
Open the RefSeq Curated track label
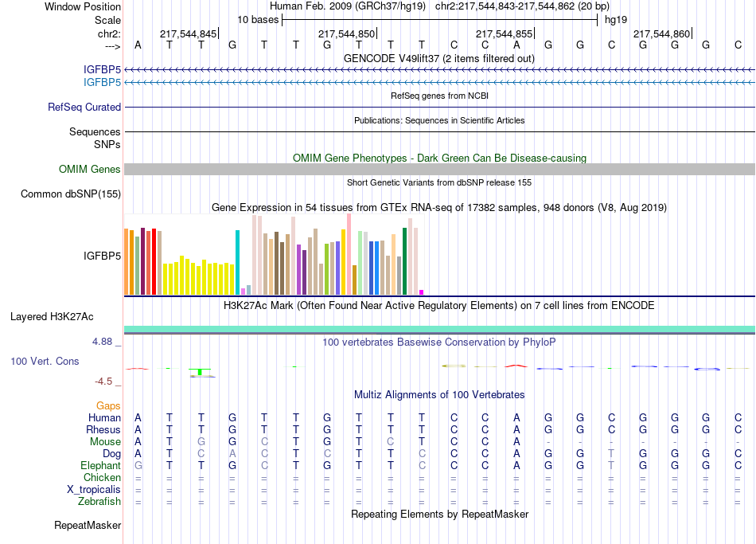(84, 108)
